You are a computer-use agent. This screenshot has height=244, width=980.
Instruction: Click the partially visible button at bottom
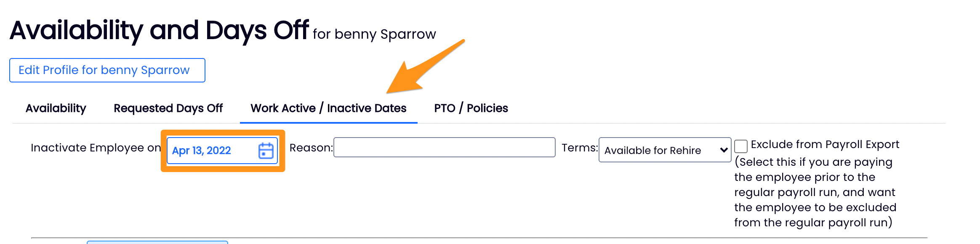coord(157,242)
